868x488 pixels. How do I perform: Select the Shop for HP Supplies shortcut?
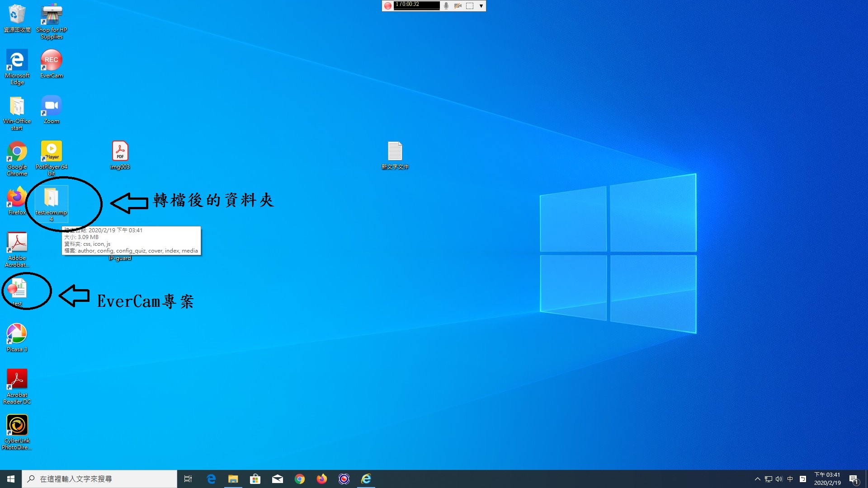[x=52, y=21]
